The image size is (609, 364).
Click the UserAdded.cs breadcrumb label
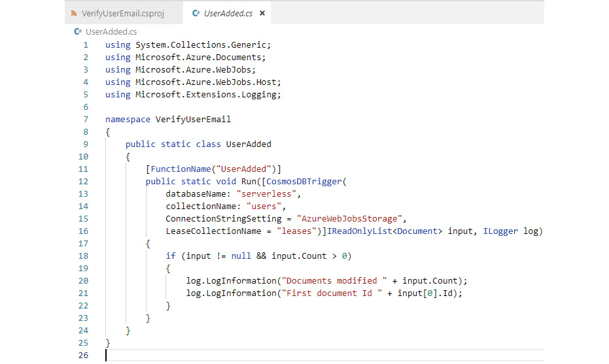click(x=111, y=31)
